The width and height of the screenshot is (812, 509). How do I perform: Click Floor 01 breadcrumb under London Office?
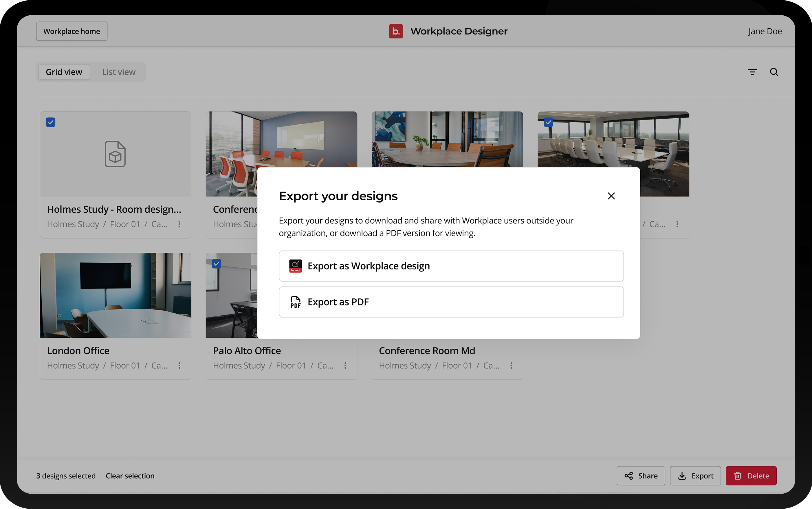click(x=125, y=365)
